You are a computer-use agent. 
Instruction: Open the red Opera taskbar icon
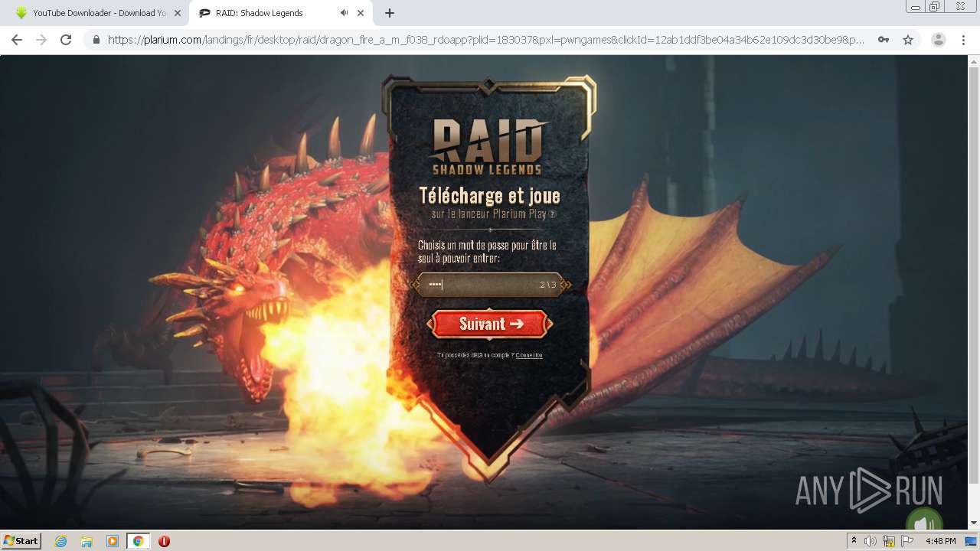[x=164, y=541]
